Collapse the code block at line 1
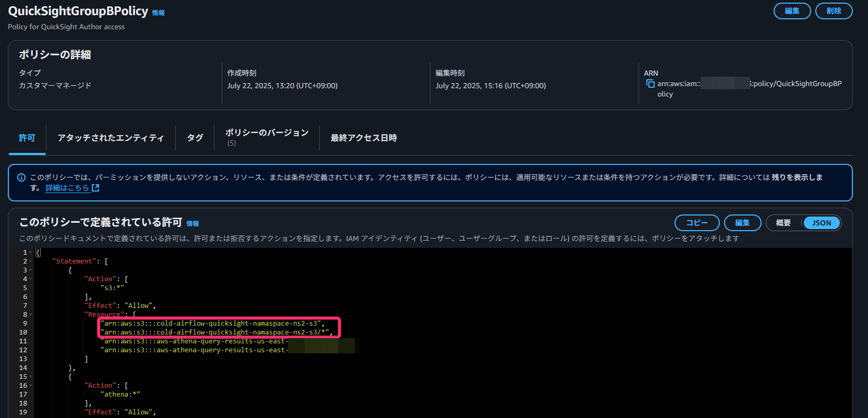 31,253
